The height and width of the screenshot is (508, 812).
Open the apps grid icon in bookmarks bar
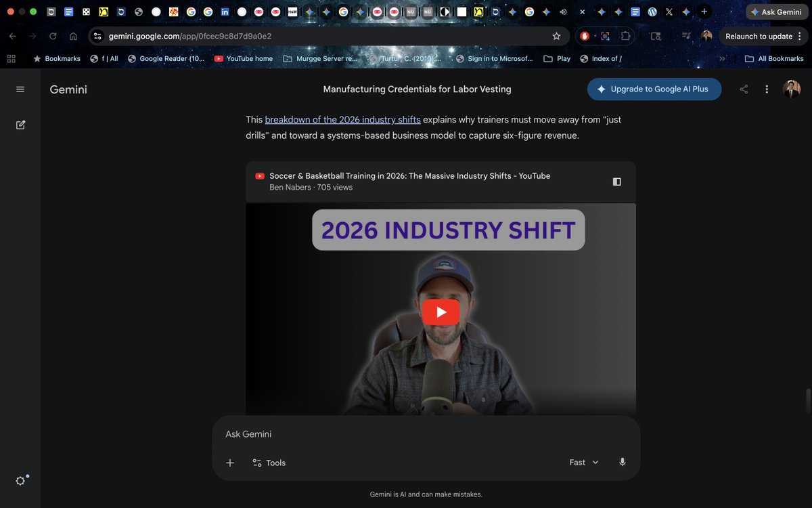(11, 58)
